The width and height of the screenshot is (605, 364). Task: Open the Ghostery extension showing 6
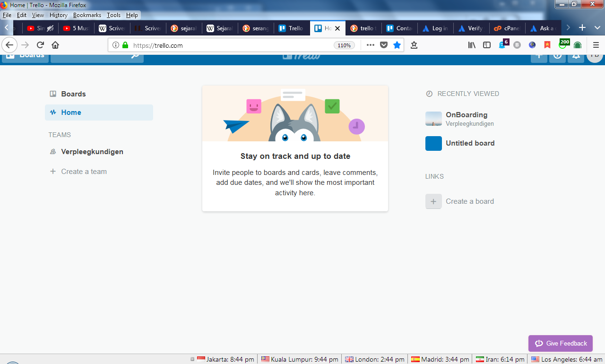point(503,44)
